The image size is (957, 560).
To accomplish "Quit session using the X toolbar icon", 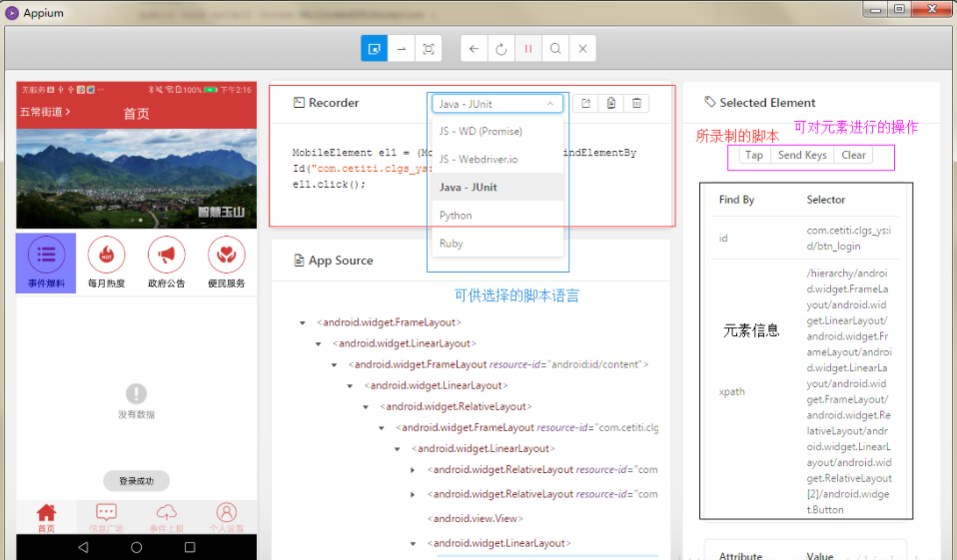I will 582,49.
